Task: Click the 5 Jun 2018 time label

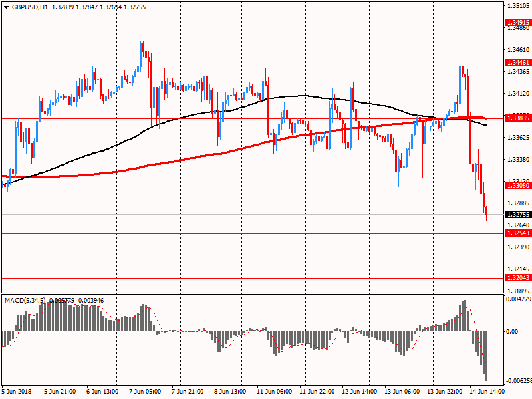Action: pos(17,392)
